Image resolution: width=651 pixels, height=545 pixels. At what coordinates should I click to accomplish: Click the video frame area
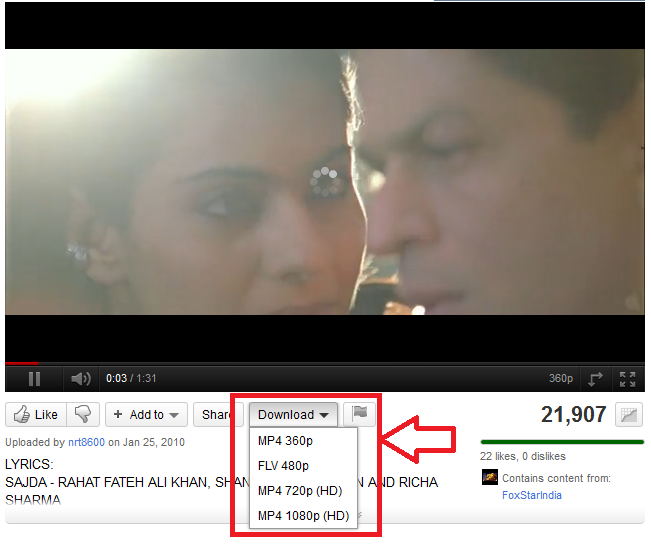(325, 182)
